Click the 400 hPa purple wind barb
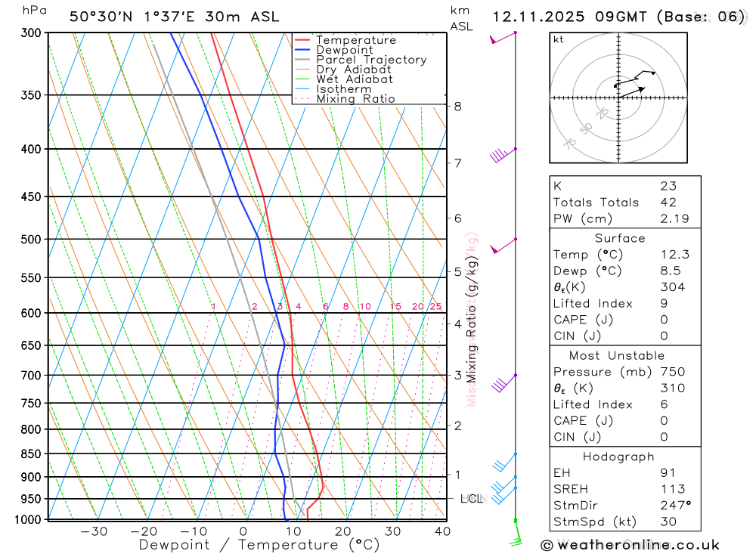Image resolution: width=756 pixels, height=554 pixels. pyautogui.click(x=503, y=156)
